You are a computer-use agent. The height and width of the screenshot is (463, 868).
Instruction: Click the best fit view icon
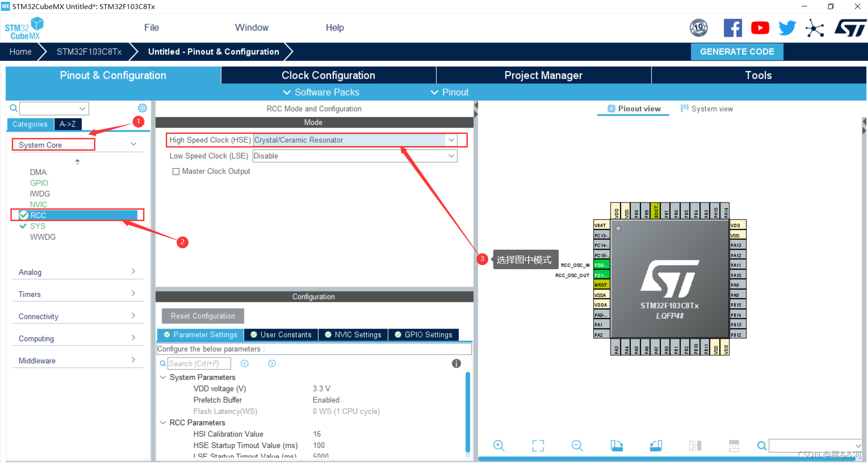[x=538, y=445]
